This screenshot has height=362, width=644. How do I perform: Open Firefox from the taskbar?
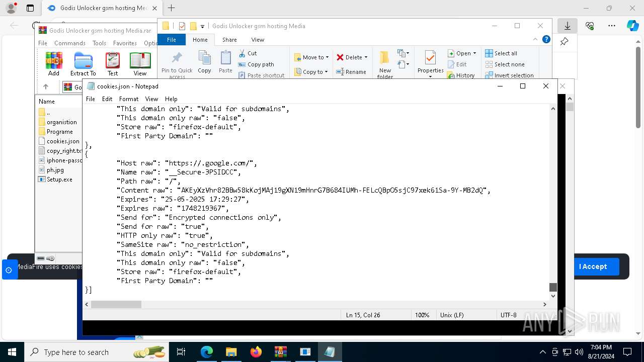[256, 352]
